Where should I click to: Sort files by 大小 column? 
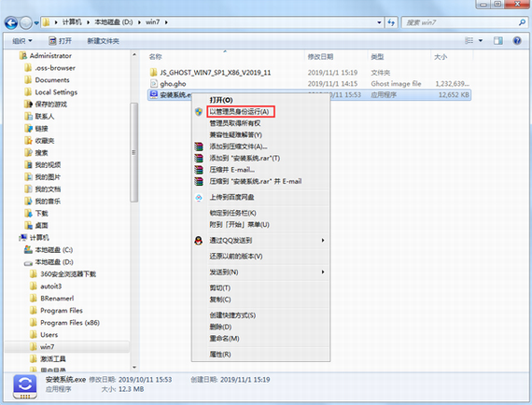click(441, 57)
